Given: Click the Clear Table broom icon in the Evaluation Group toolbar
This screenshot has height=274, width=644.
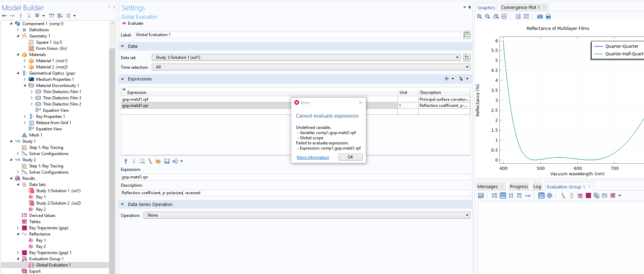Looking at the screenshot, I should 563,196.
